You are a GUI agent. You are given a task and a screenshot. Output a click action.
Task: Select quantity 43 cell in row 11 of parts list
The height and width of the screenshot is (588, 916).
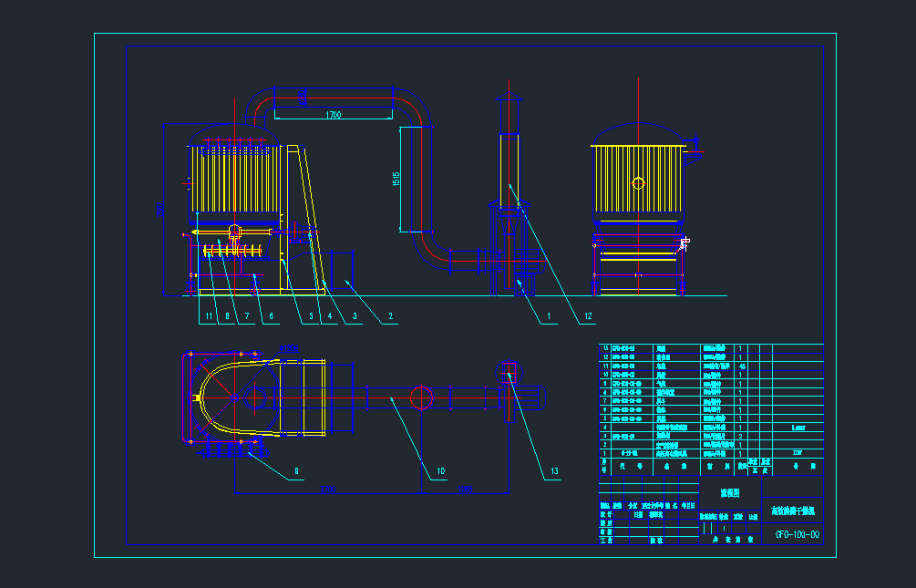pos(743,366)
